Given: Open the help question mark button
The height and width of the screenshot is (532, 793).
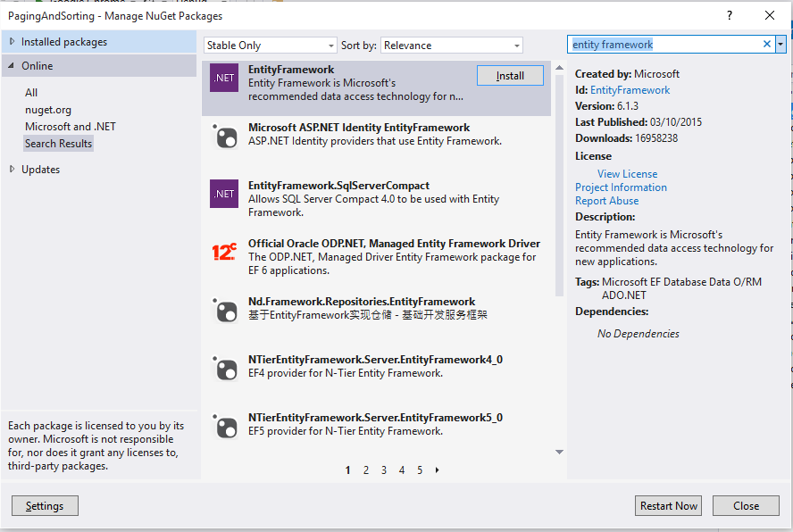Looking at the screenshot, I should pyautogui.click(x=730, y=15).
